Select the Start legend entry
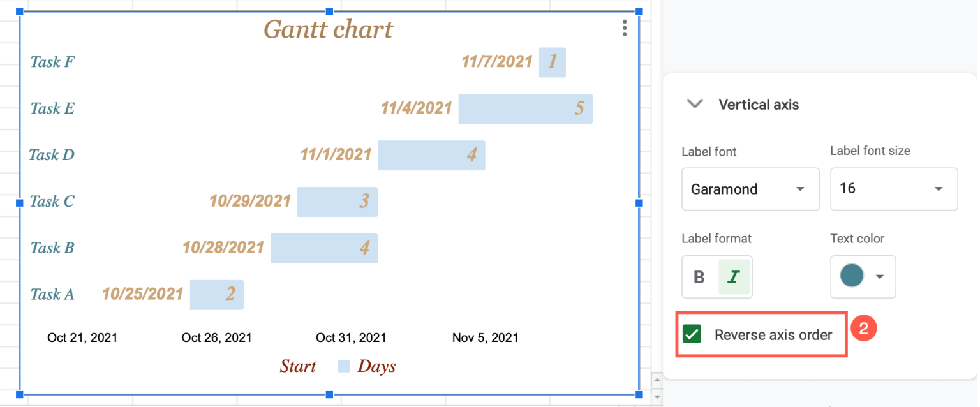The width and height of the screenshot is (980, 407). (x=298, y=366)
